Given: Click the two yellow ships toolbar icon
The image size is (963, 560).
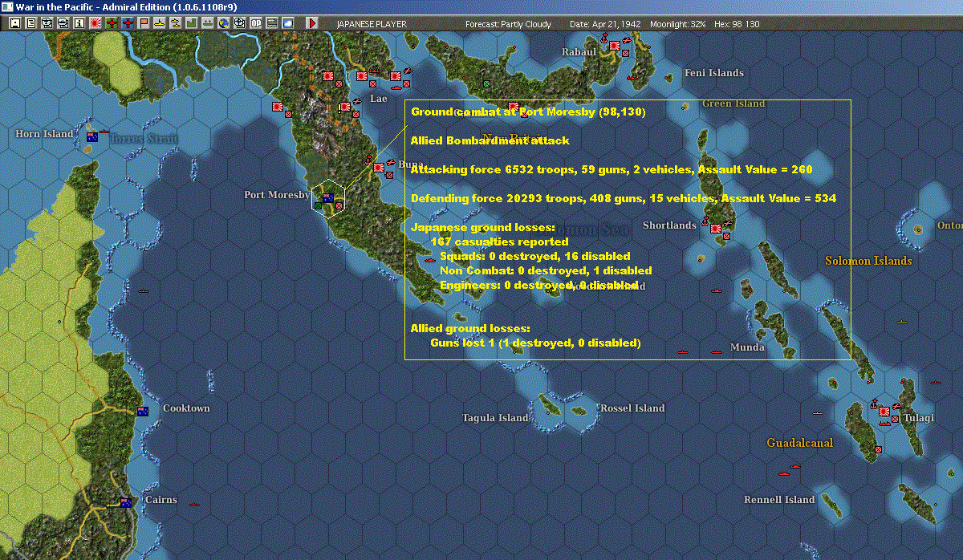Looking at the screenshot, I should tap(176, 23).
